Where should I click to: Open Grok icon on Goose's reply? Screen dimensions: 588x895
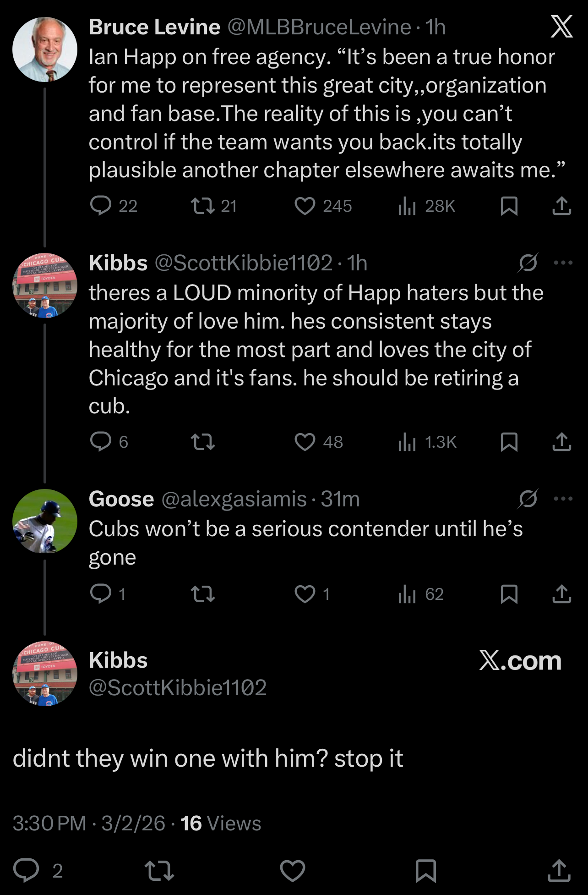(x=528, y=499)
